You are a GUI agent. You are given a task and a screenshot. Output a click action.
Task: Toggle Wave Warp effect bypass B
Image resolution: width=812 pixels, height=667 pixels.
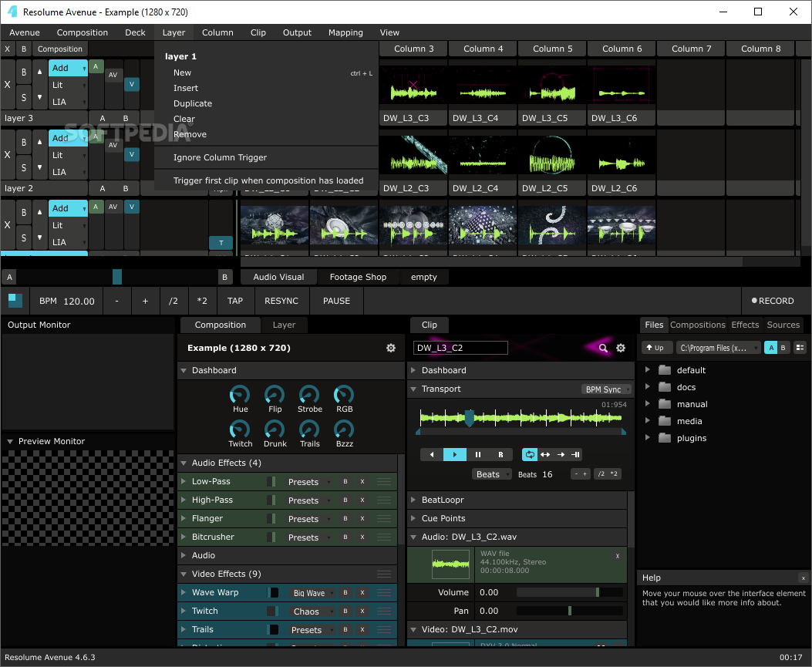click(345, 592)
